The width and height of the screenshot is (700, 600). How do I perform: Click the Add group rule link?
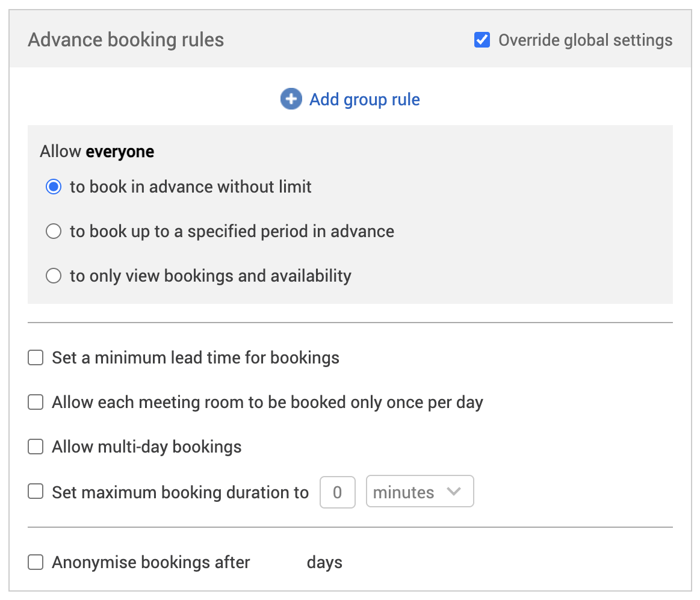[x=364, y=99]
